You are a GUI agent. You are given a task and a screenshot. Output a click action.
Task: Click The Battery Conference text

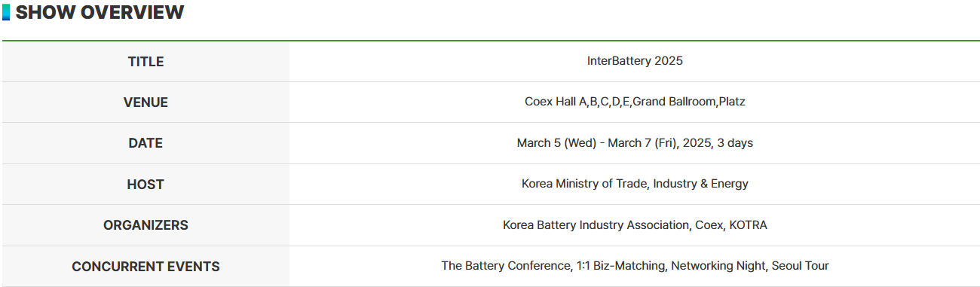tap(506, 266)
